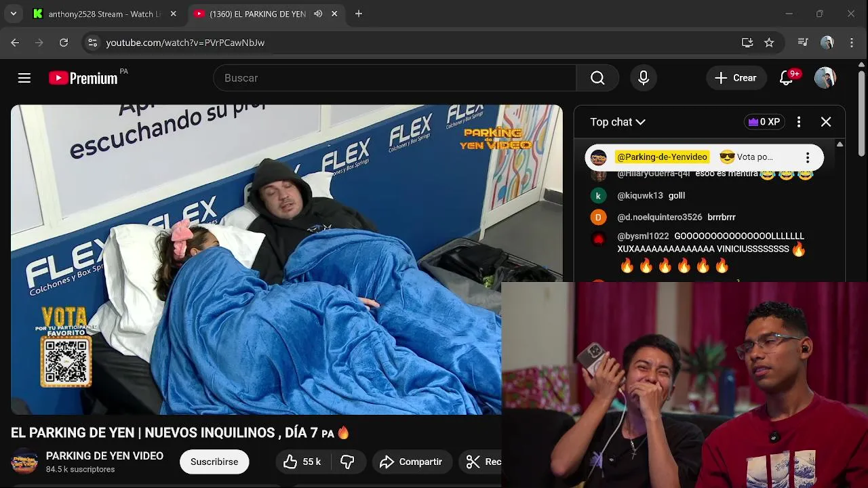Open PARKING DE YEN VIDEO channel name

pyautogui.click(x=104, y=456)
